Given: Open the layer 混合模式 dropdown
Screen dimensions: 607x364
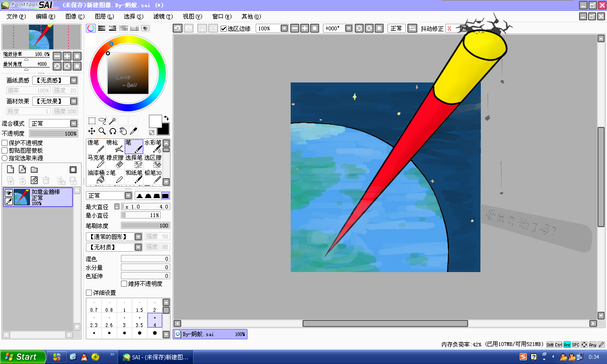Looking at the screenshot, I should pyautogui.click(x=74, y=123).
